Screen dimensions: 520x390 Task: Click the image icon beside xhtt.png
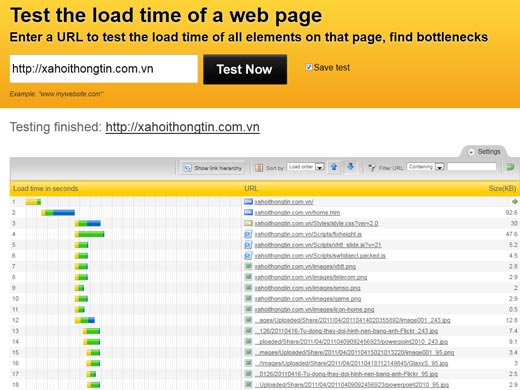tap(248, 266)
